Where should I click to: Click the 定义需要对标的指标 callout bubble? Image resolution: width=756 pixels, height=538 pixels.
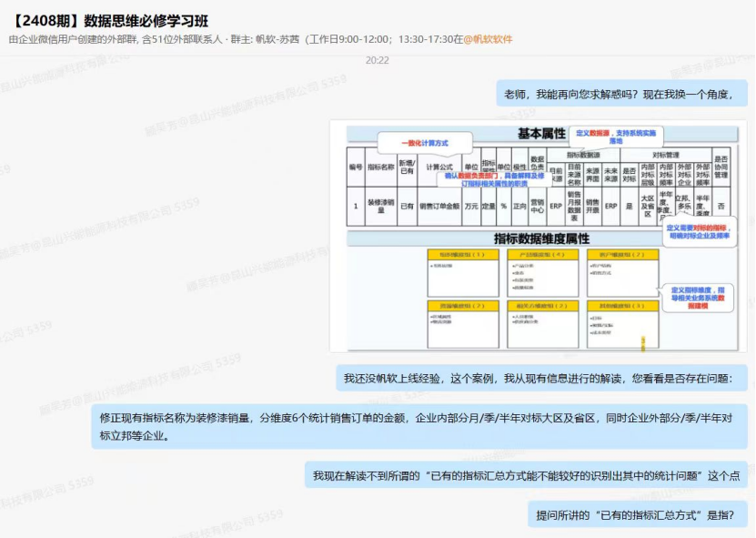(697, 229)
